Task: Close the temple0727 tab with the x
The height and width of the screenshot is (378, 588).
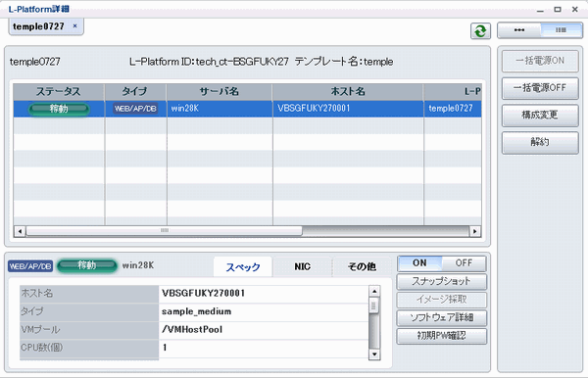Action: 75,25
